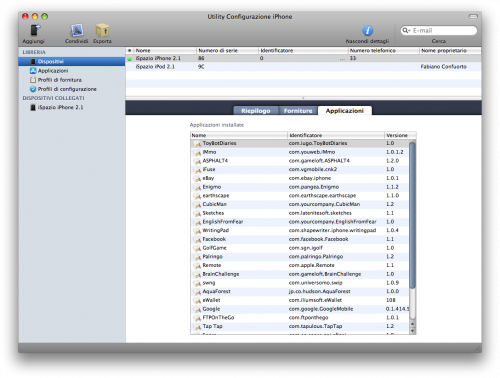Click the E-mail search field

439,30
